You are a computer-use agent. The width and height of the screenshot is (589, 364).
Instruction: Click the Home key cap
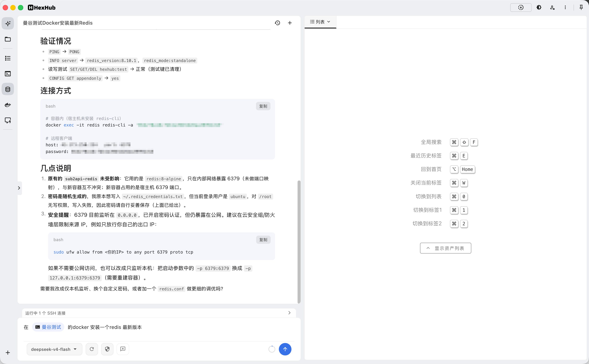(467, 169)
